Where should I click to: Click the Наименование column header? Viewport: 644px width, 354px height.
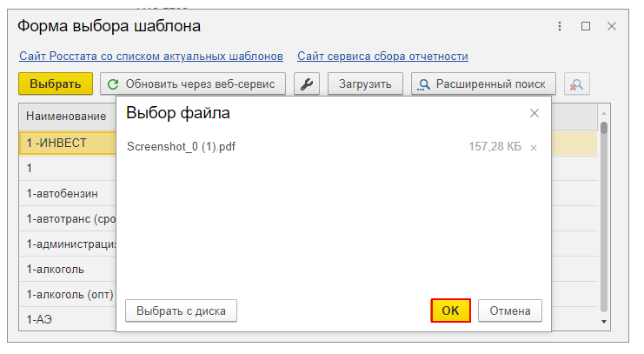[66, 117]
